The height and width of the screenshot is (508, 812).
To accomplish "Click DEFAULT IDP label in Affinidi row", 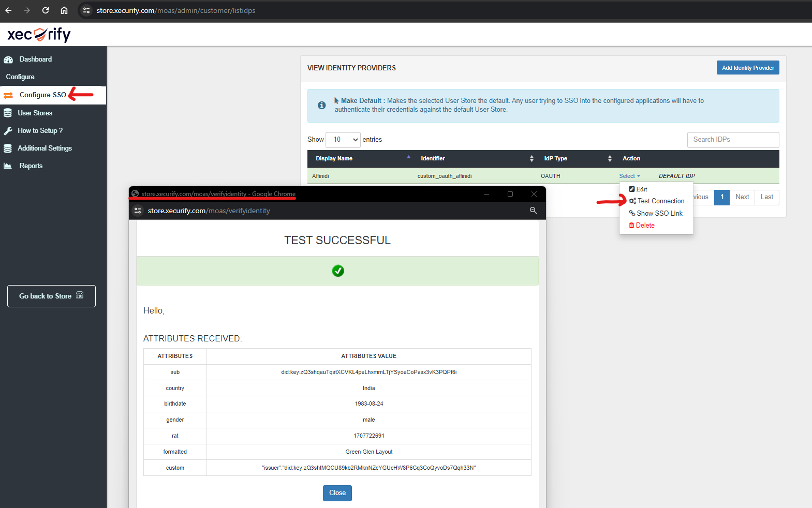I will coord(677,176).
